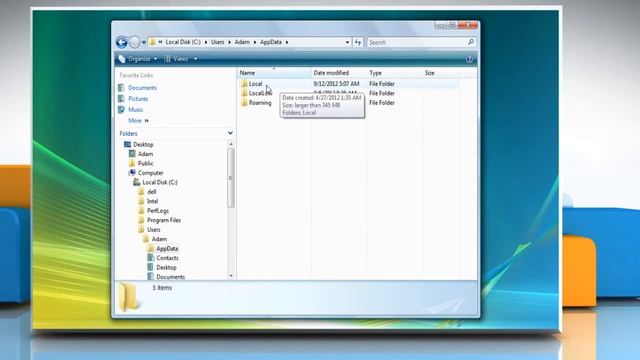The image size is (640, 360).
Task: Open the address bar history dropdown
Action: point(347,42)
